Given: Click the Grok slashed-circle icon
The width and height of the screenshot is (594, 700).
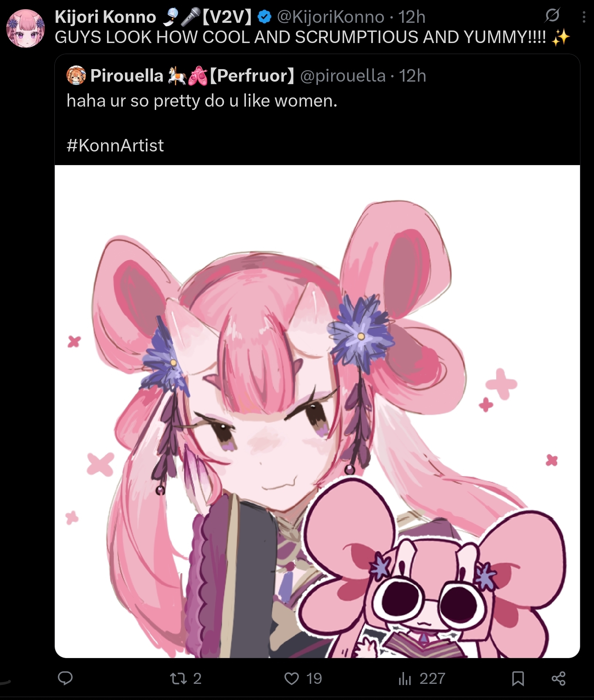Looking at the screenshot, I should [552, 15].
